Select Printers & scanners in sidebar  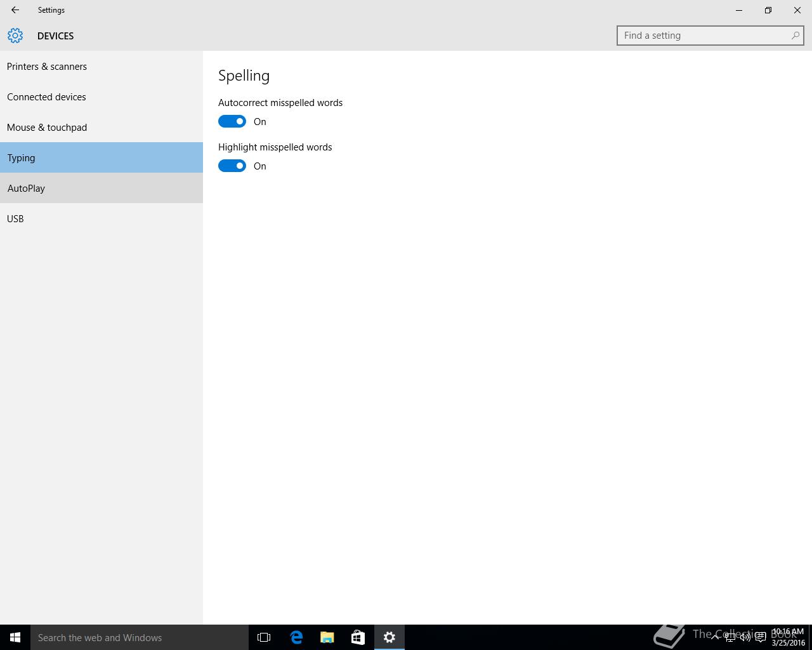coord(47,67)
